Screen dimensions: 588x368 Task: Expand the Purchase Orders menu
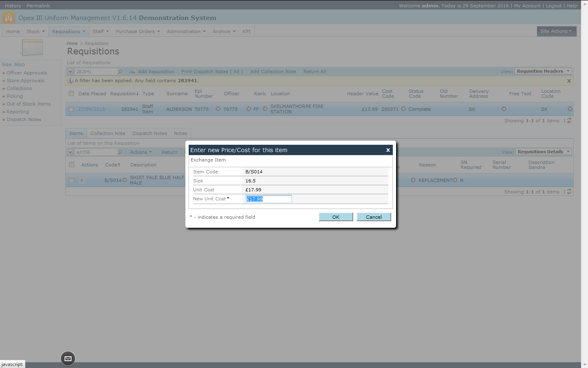(138, 31)
